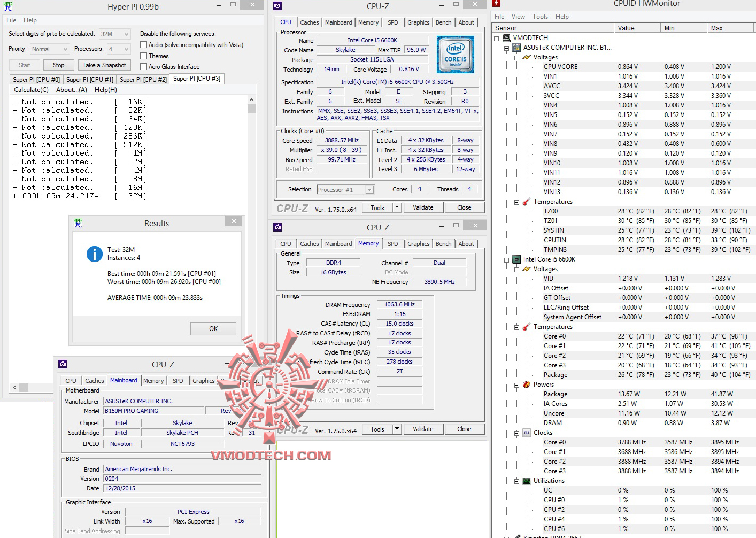Collapse the Powers section in HWMonitor

tap(516, 385)
